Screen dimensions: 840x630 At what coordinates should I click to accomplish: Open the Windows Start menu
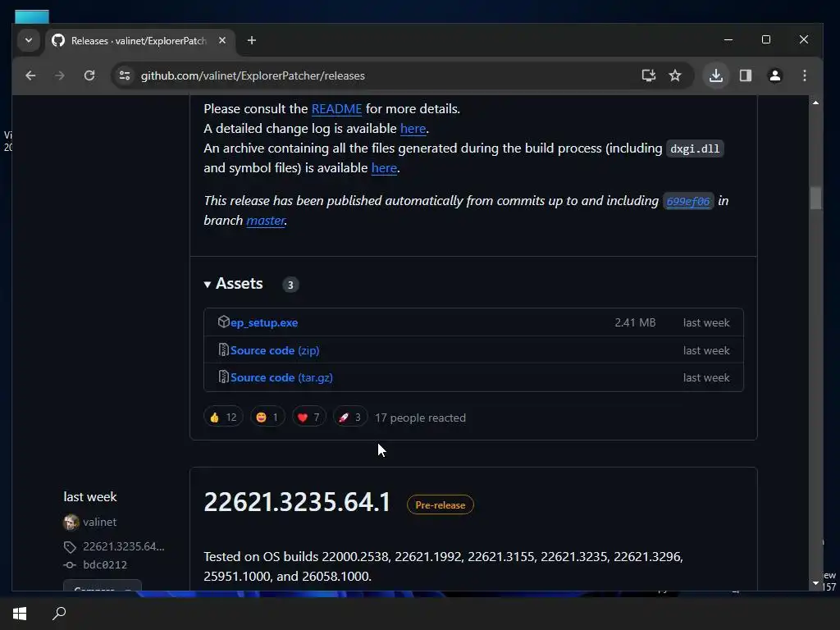[20, 614]
